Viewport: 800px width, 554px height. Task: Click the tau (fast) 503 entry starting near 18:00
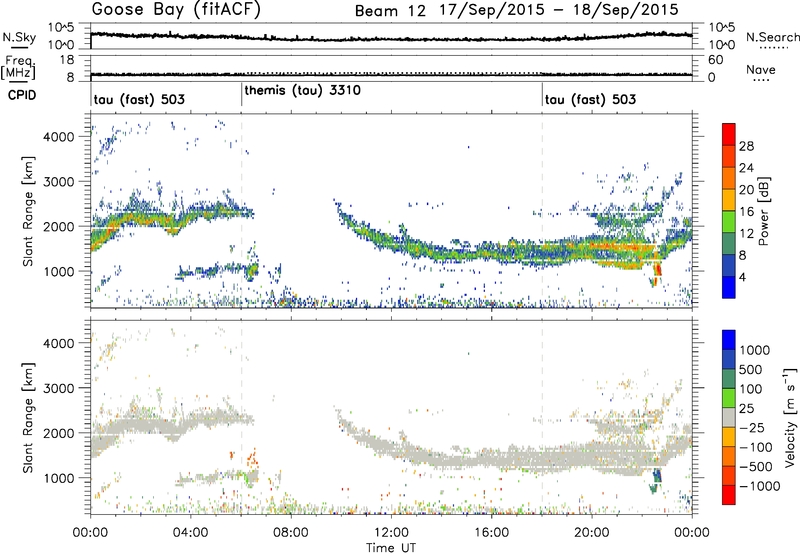tap(590, 99)
